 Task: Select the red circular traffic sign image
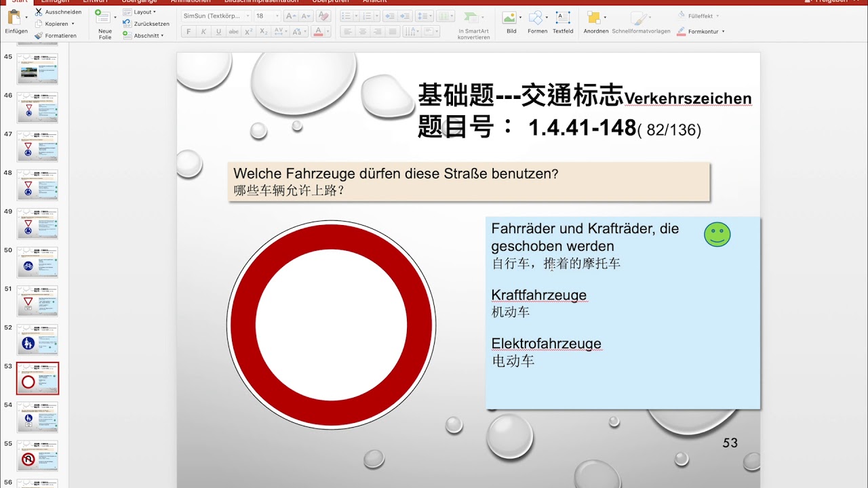coord(331,325)
